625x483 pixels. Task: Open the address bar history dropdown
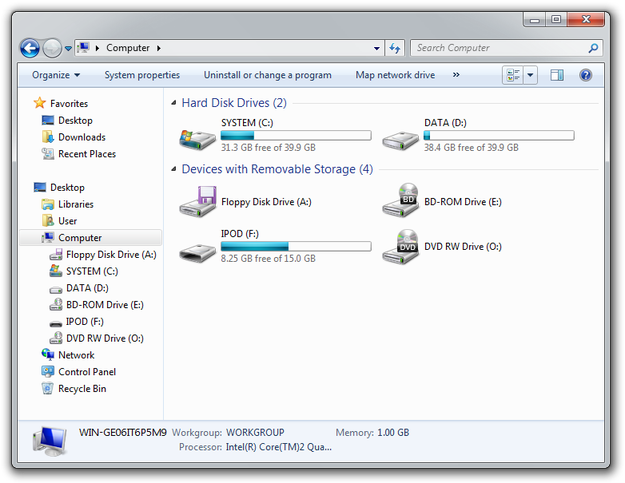[x=377, y=48]
